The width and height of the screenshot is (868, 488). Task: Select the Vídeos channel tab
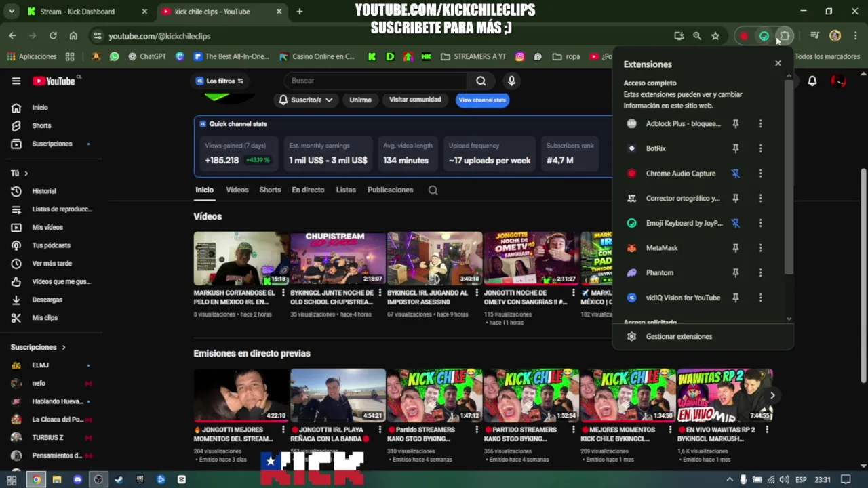[x=237, y=190]
